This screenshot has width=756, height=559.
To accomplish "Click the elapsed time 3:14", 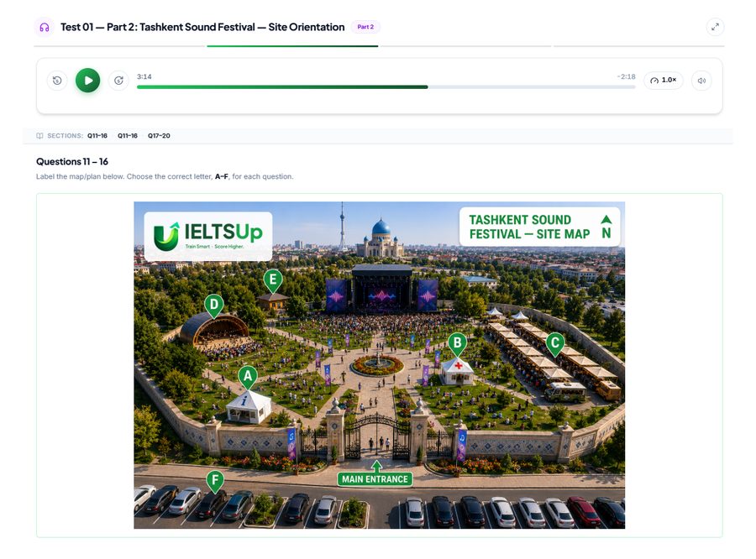I will pyautogui.click(x=144, y=76).
